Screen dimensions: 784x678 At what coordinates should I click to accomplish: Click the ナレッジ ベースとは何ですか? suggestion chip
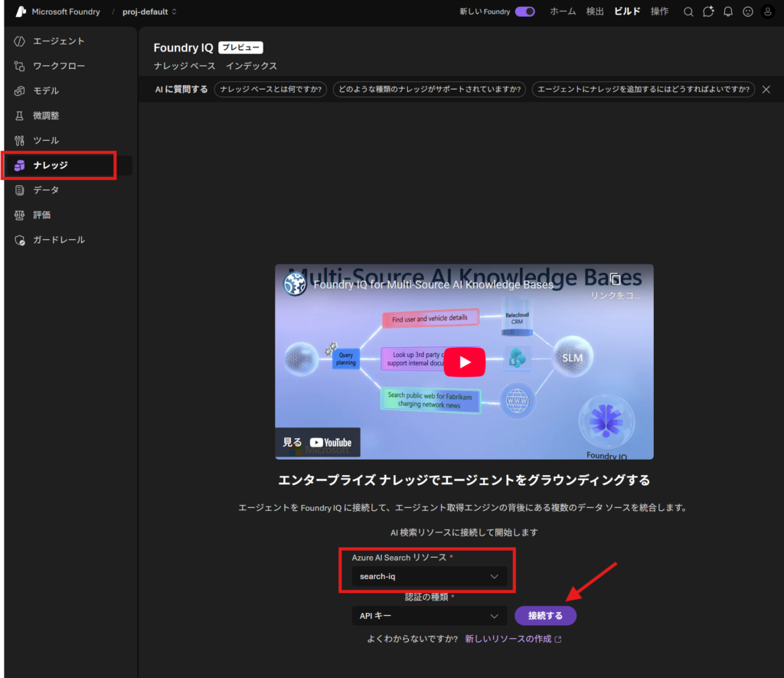[271, 90]
